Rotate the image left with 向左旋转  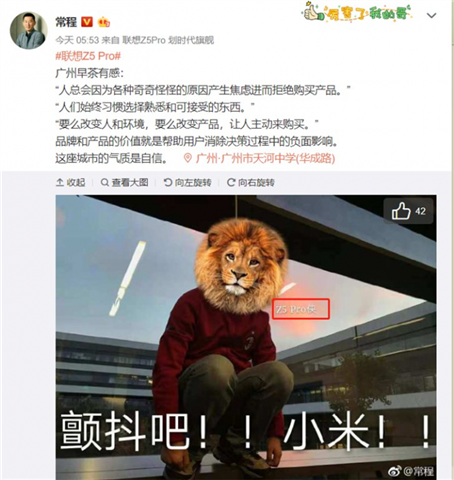[x=193, y=182]
